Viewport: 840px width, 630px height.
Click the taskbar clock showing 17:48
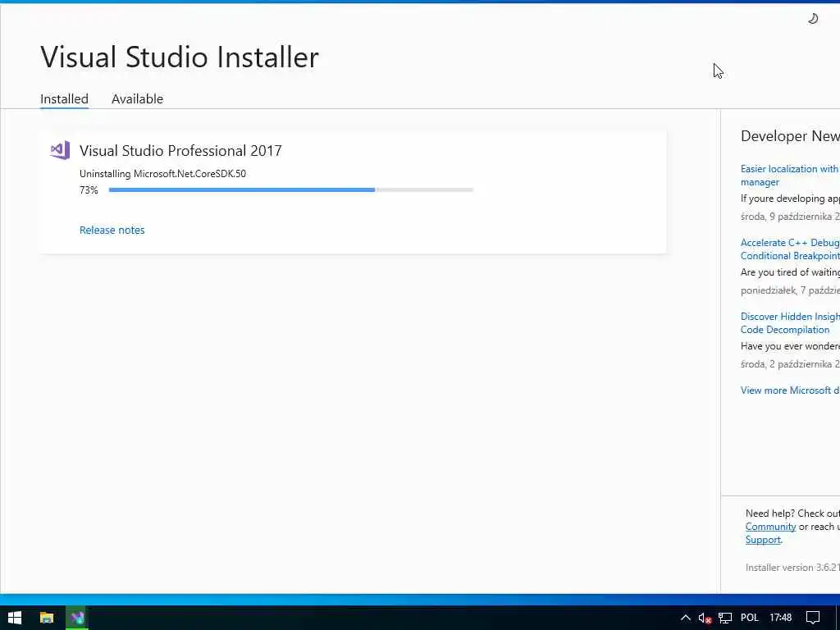point(781,618)
